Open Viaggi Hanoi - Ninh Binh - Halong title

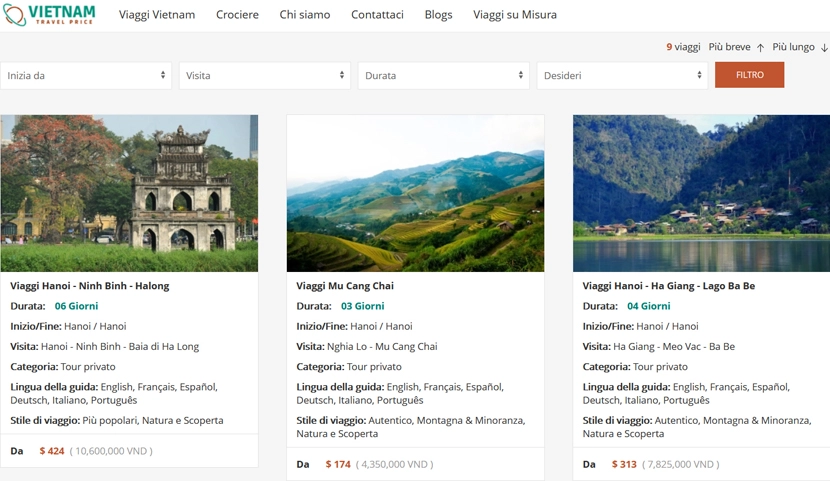[89, 286]
